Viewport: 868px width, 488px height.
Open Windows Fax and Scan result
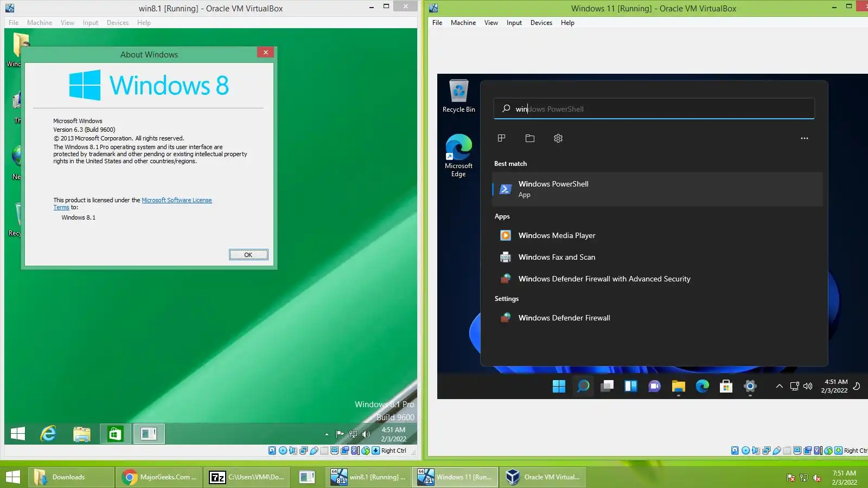point(657,257)
